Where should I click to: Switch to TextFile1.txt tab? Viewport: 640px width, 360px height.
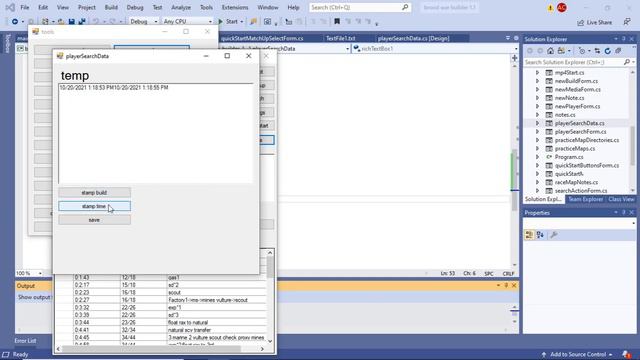(x=340, y=38)
